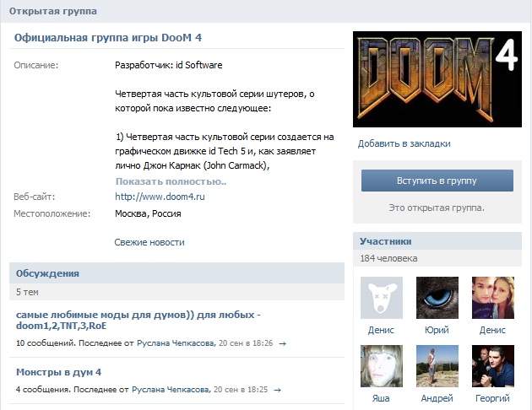532x410 pixels.
Task: Open Руслана Чепкасова link in 4 сообщения row
Action: tap(171, 390)
